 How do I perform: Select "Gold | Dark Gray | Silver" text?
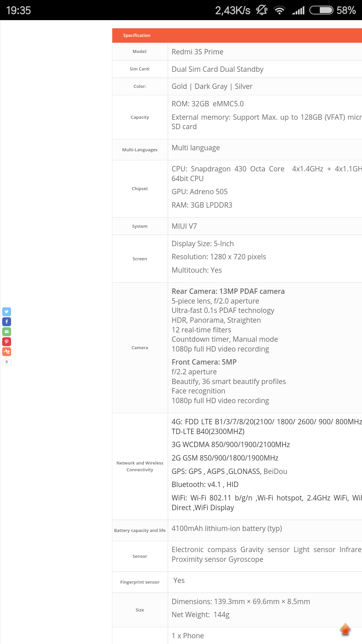[x=212, y=86]
